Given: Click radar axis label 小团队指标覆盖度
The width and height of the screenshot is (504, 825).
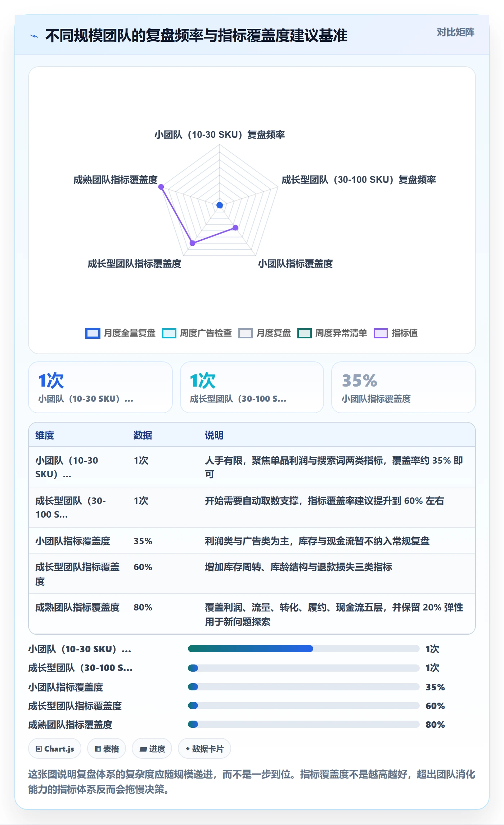Looking at the screenshot, I should 295,263.
